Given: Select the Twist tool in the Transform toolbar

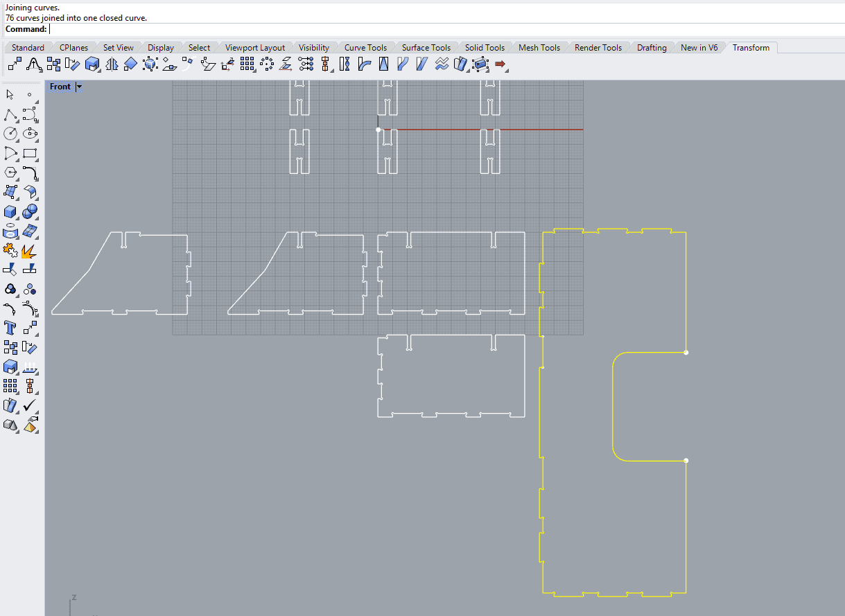Looking at the screenshot, I should 345,64.
